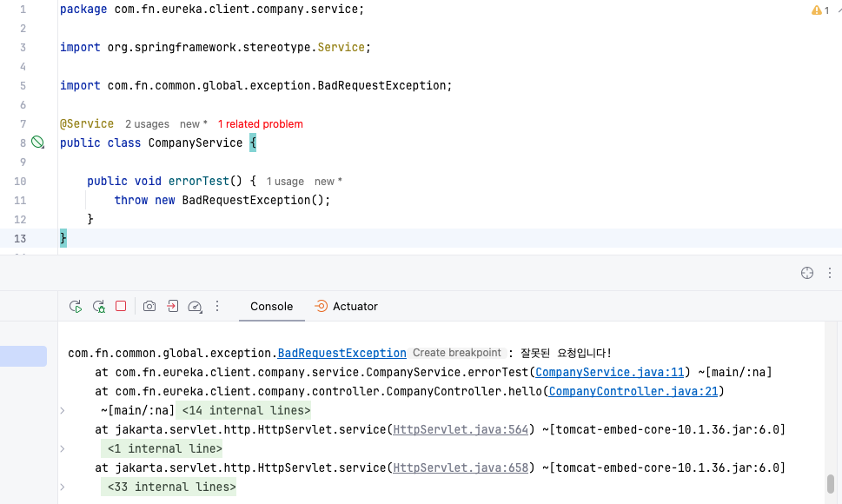Open the BadRequestException link in console
Viewport: 842px width, 504px height.
[342, 353]
